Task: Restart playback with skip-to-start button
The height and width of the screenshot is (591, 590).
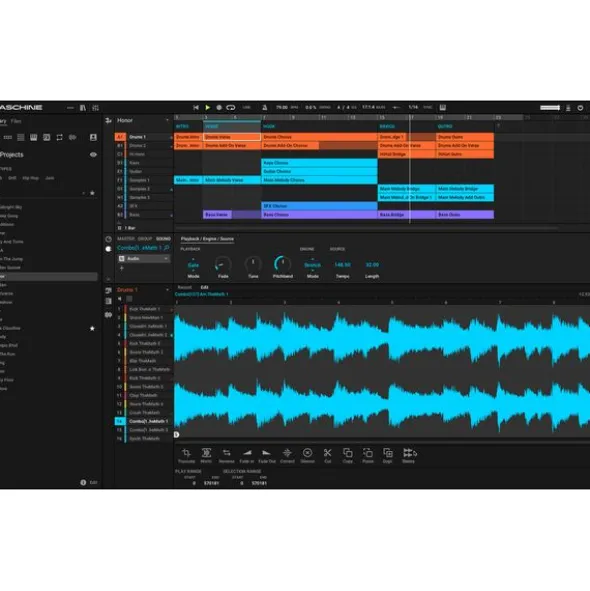Action: [x=196, y=107]
